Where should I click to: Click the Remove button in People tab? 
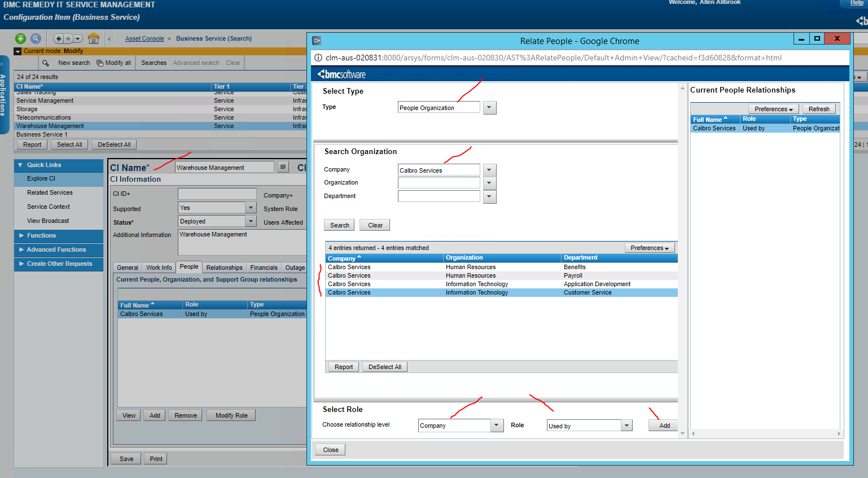186,415
